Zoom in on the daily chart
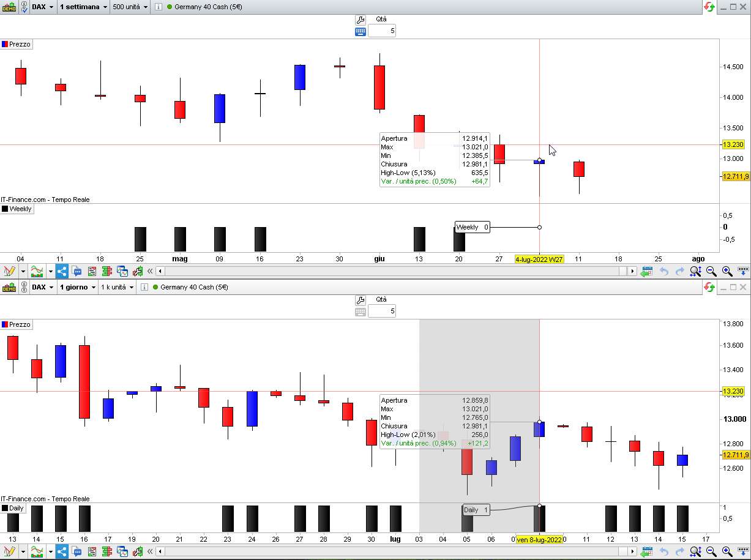The width and height of the screenshot is (751, 560). (727, 551)
